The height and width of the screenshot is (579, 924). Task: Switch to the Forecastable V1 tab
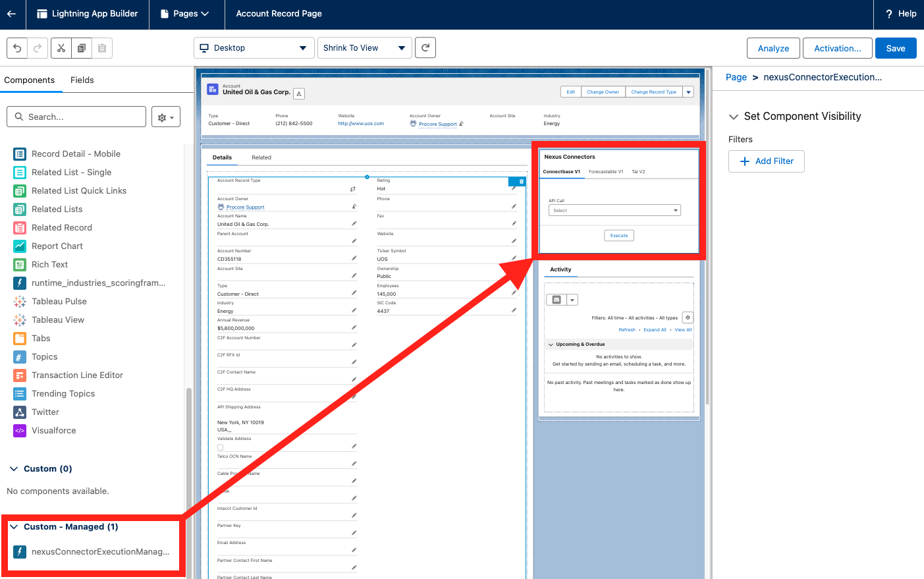(606, 172)
